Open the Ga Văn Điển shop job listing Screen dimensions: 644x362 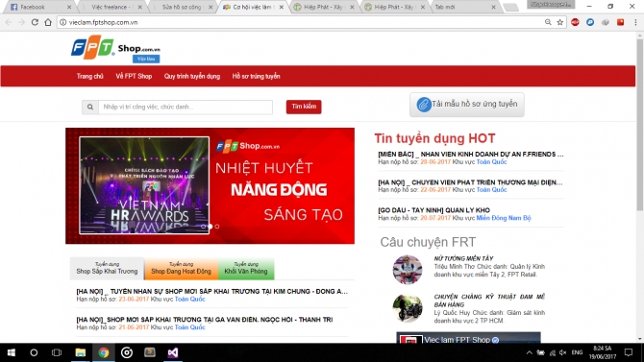(205, 320)
